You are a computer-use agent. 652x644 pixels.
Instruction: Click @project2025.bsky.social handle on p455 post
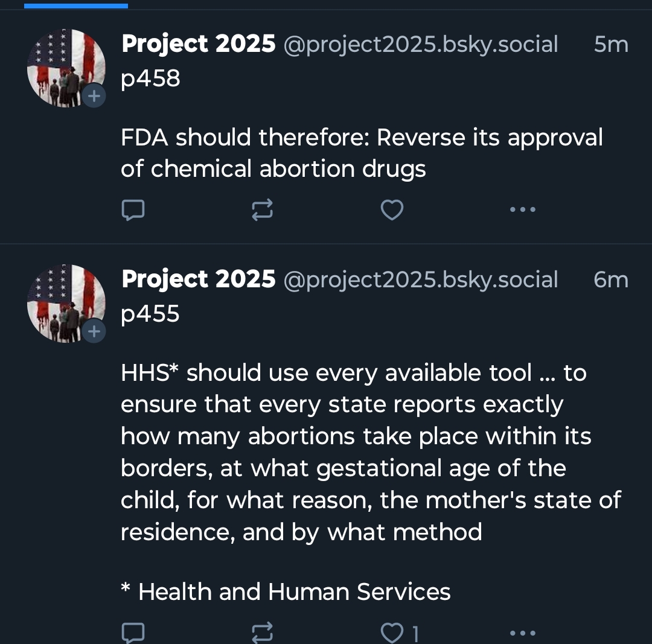point(420,280)
